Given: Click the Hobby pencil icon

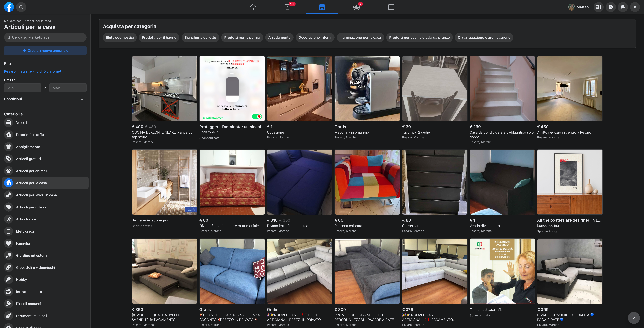Looking at the screenshot, I should 9,279.
